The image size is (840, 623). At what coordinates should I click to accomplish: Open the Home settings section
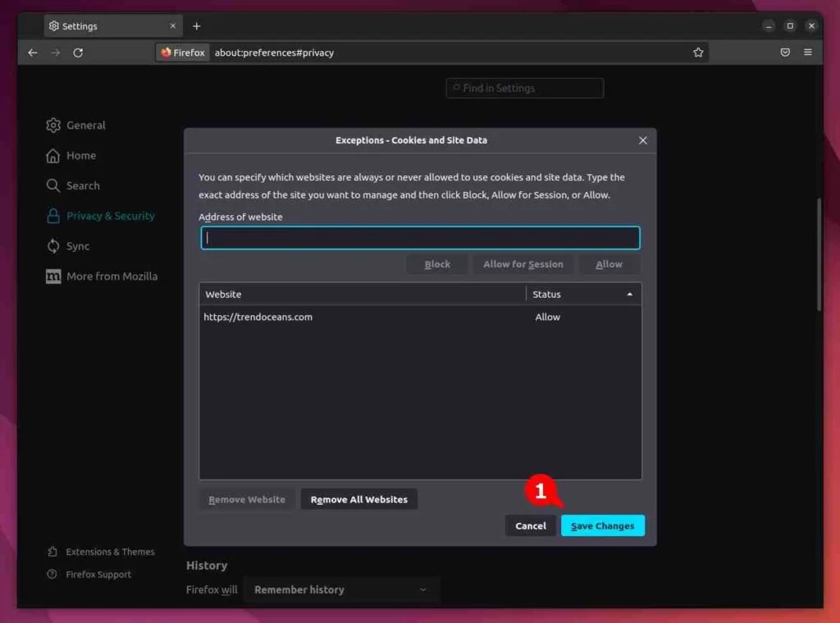(x=71, y=155)
